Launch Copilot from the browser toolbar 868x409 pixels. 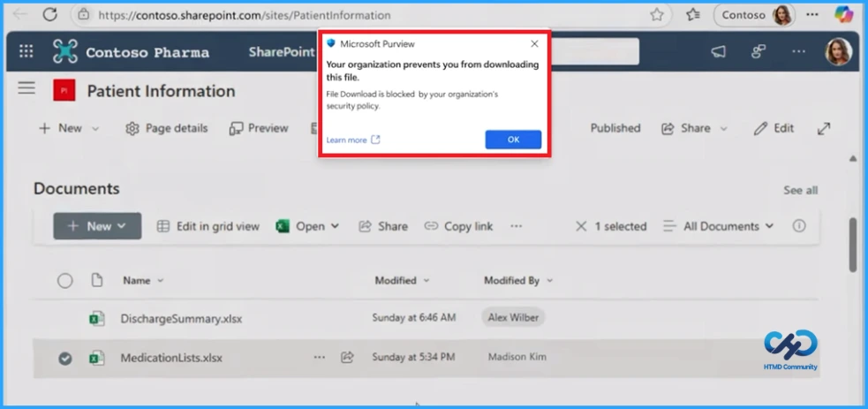[843, 14]
